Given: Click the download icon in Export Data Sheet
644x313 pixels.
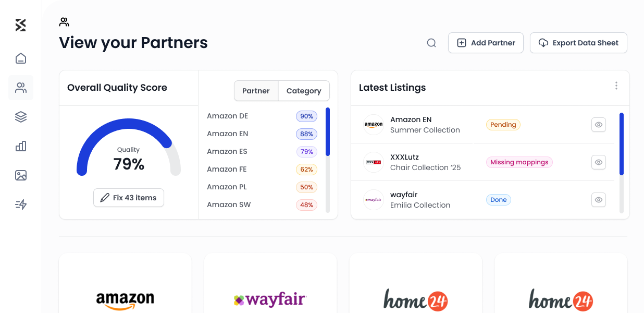Looking at the screenshot, I should [x=543, y=43].
